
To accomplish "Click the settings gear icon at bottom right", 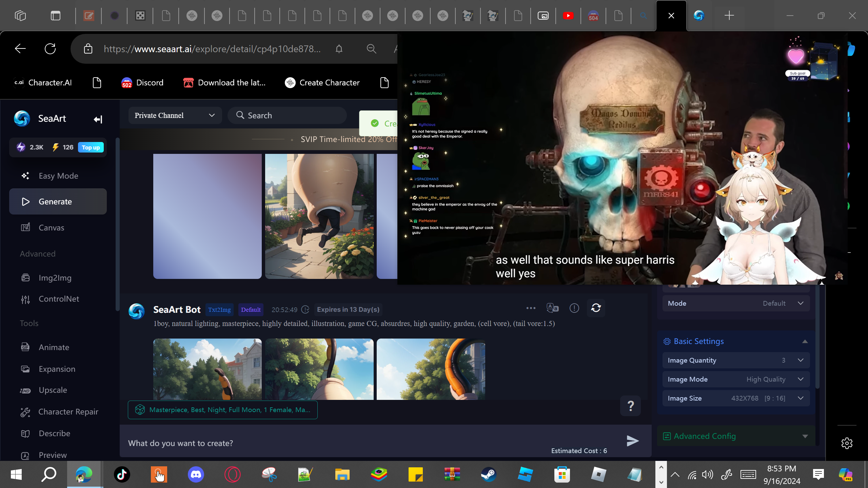I will coord(847,443).
